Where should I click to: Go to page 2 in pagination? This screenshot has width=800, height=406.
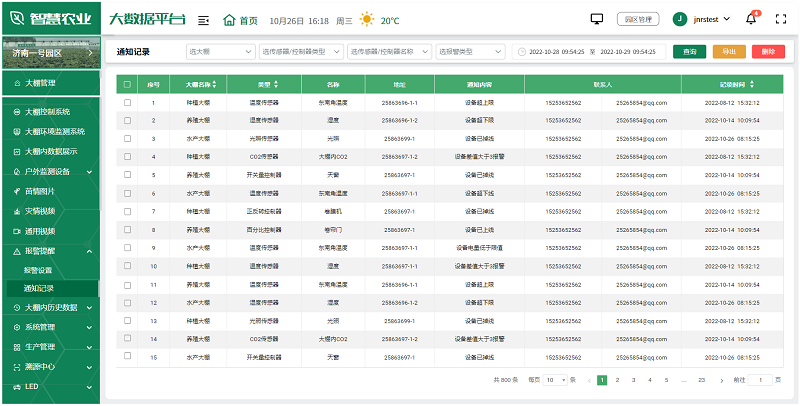(618, 380)
